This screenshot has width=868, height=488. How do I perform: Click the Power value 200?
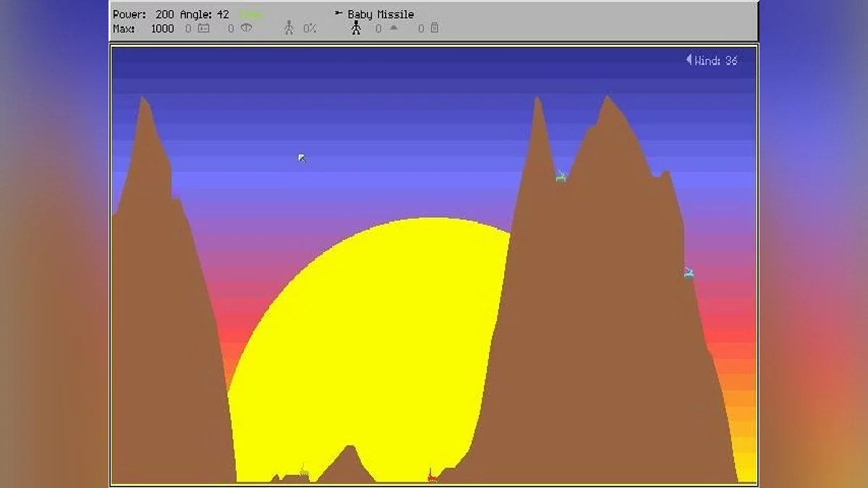164,14
